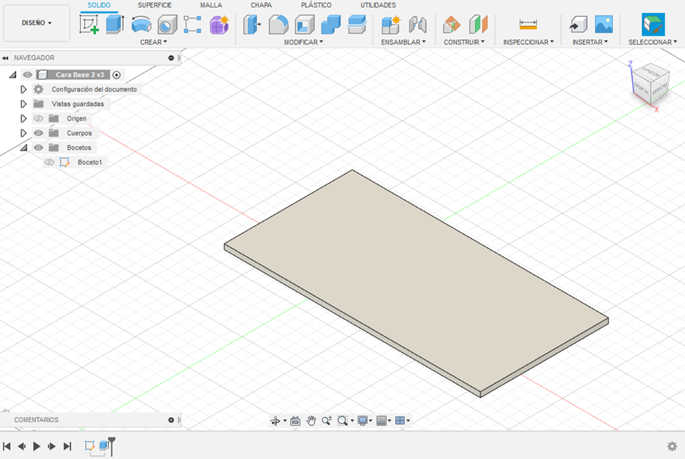
Task: Select the Insert Derive tool
Action: (578, 24)
